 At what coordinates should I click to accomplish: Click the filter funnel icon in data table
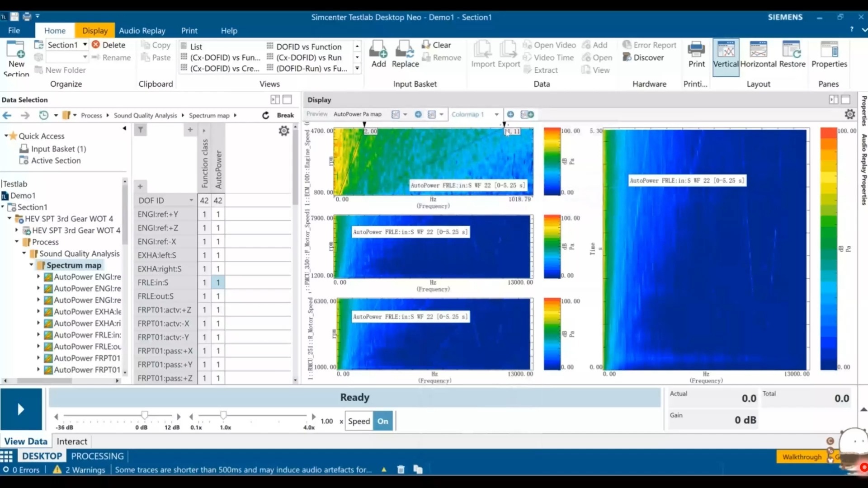tap(141, 130)
